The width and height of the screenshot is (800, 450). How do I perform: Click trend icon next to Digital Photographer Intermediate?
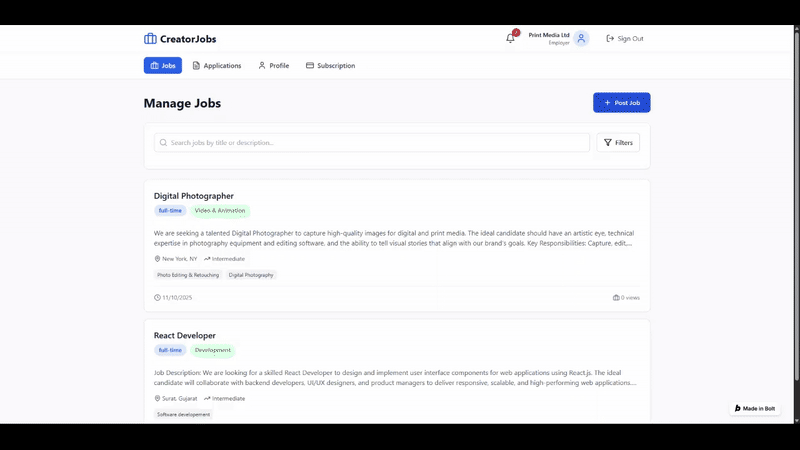pos(207,259)
